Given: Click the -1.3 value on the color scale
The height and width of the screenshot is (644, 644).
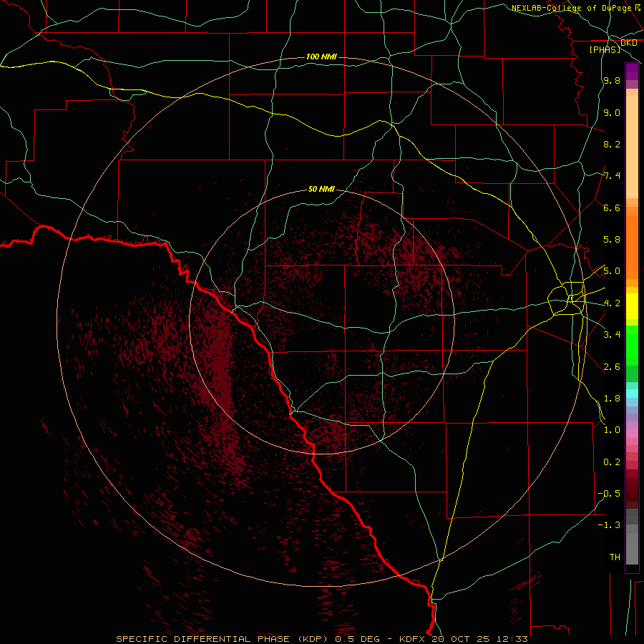Looking at the screenshot, I should [x=610, y=525].
